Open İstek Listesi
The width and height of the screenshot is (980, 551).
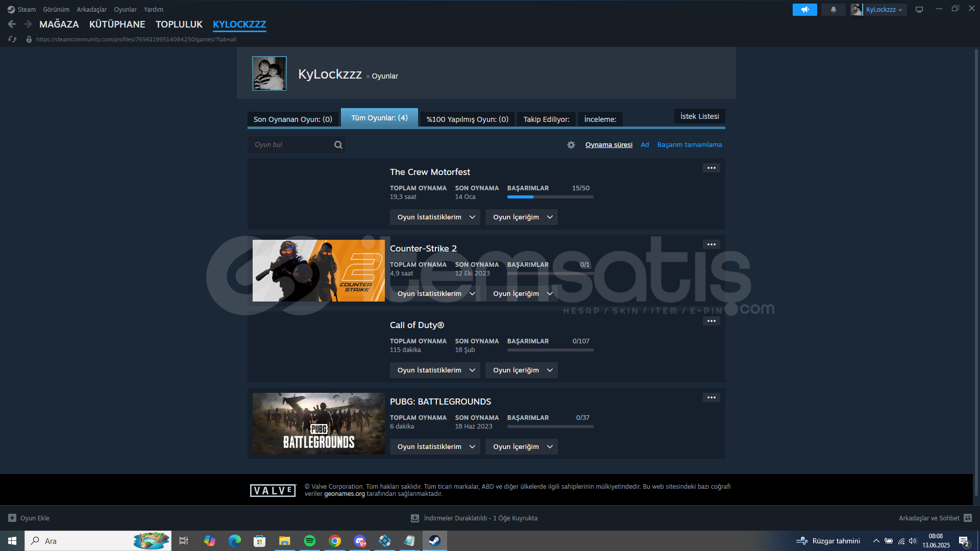click(x=700, y=116)
